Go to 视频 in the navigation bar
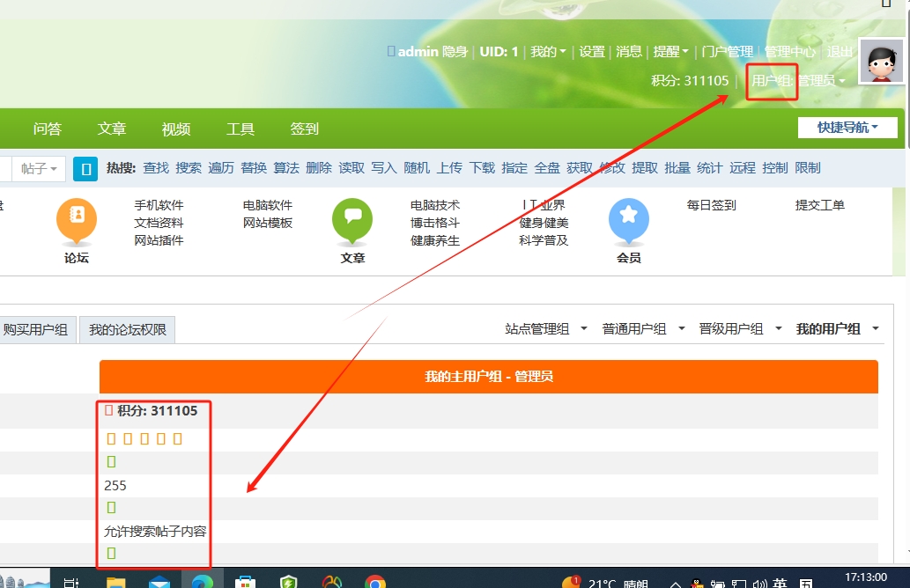 (176, 129)
